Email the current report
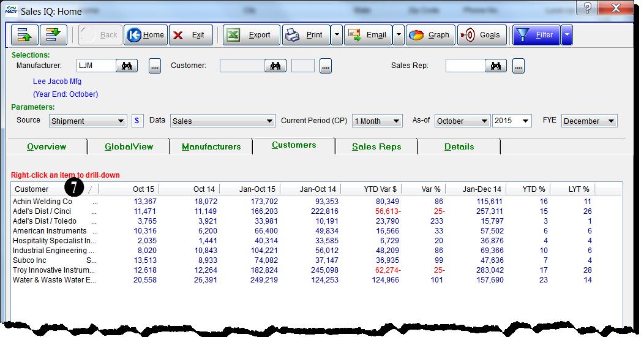The width and height of the screenshot is (644, 337). pyautogui.click(x=367, y=35)
